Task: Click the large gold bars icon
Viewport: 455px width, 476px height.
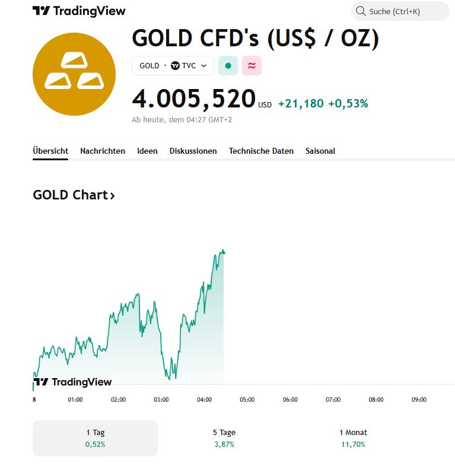Action: click(74, 74)
